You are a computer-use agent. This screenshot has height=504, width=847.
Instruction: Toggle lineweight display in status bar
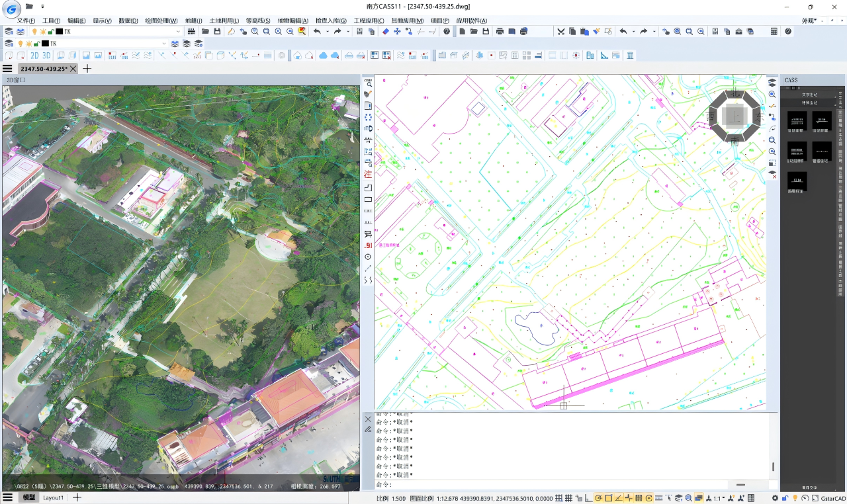pyautogui.click(x=658, y=498)
